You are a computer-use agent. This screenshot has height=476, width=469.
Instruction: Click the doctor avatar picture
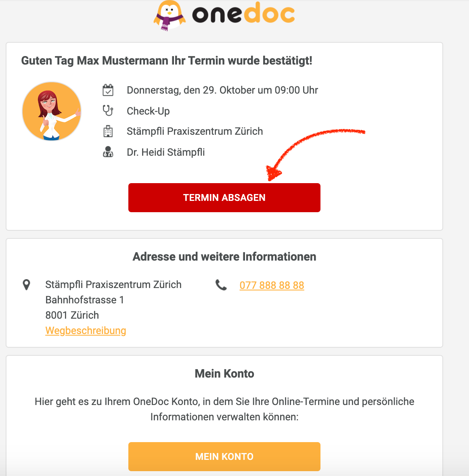[52, 111]
